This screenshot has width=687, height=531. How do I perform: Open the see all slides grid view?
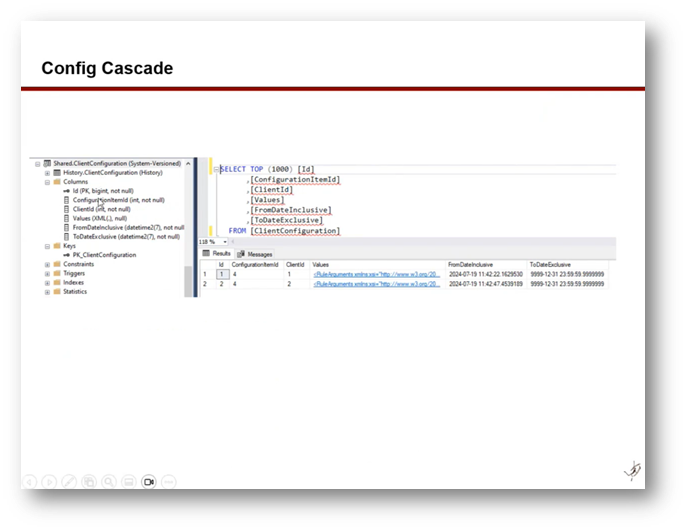click(89, 482)
